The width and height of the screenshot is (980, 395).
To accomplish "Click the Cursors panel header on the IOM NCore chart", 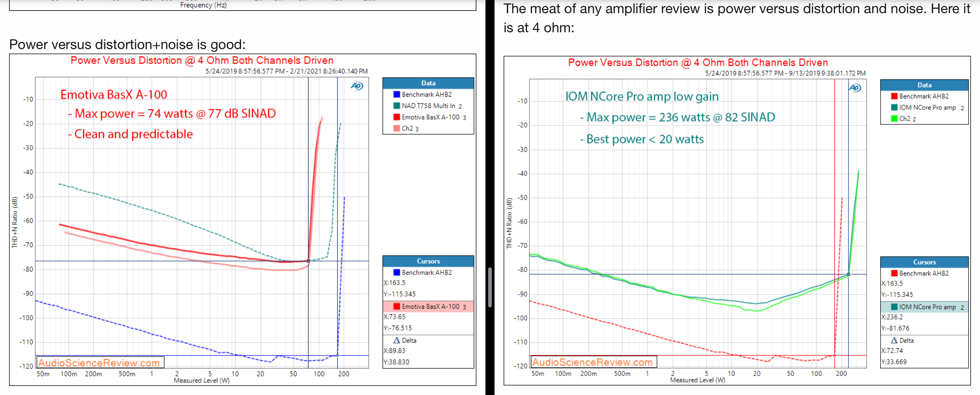I will pos(924,262).
